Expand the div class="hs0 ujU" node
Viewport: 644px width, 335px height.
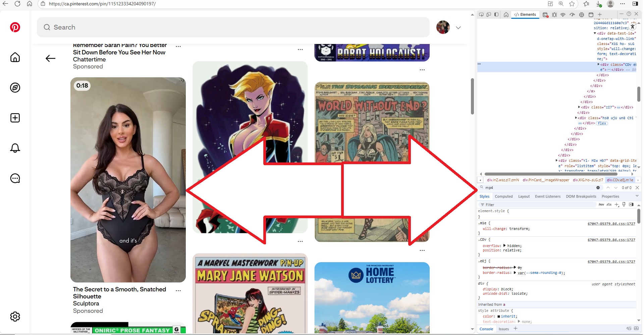[576, 118]
